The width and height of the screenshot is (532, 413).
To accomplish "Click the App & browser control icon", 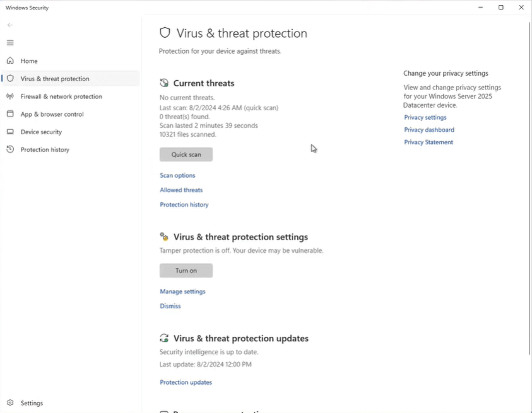I will tap(10, 114).
